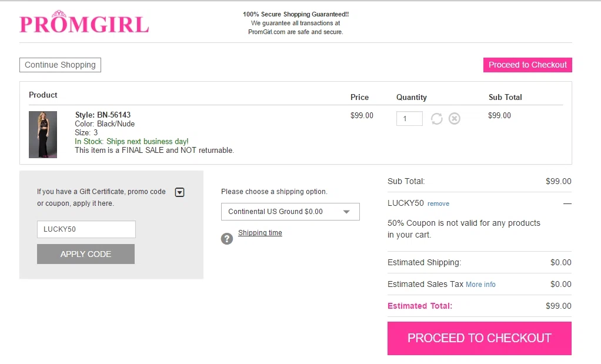The height and width of the screenshot is (364, 601).
Task: Click the Estimated Total label
Action: [x=420, y=306]
